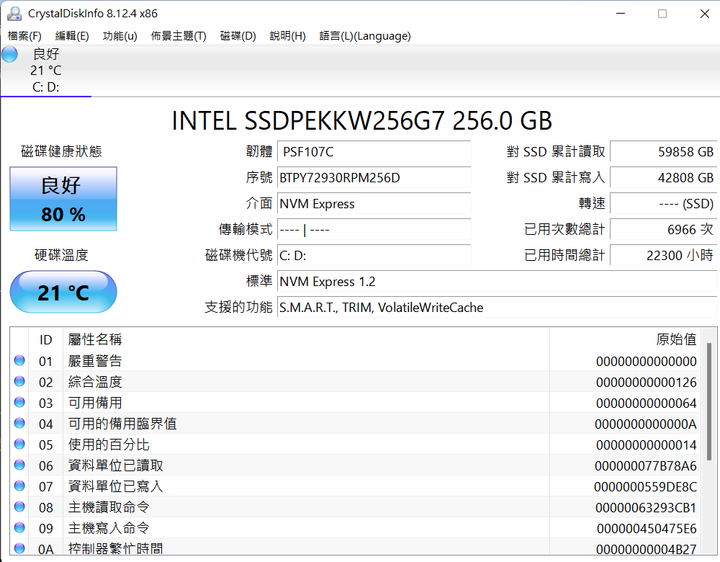Image resolution: width=720 pixels, height=562 pixels.
Task: Click the 屬性名稱 column header
Action: (x=307, y=340)
